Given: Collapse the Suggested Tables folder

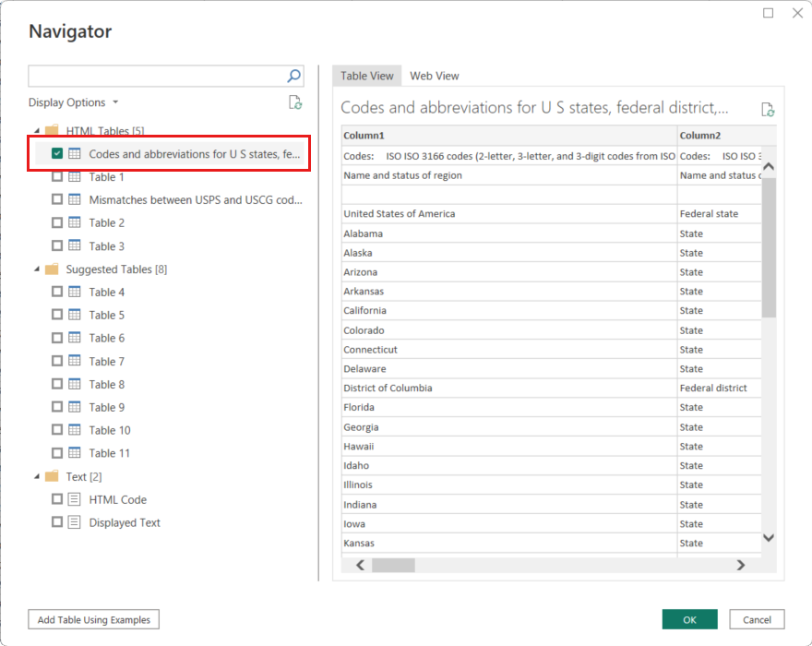Looking at the screenshot, I should (x=37, y=269).
